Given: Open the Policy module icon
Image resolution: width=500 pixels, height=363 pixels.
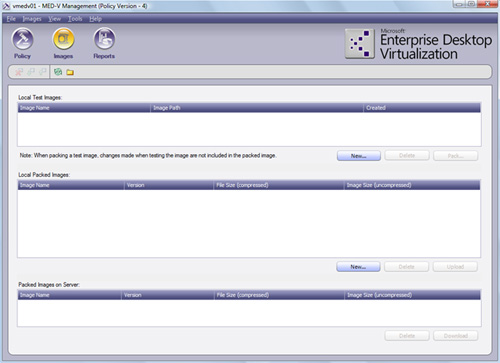Looking at the screenshot, I should pyautogui.click(x=22, y=39).
